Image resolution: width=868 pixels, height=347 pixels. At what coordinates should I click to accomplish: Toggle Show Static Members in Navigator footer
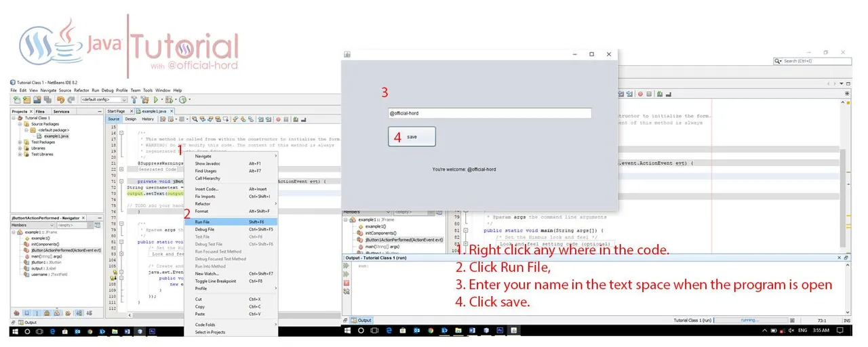[x=37, y=313]
